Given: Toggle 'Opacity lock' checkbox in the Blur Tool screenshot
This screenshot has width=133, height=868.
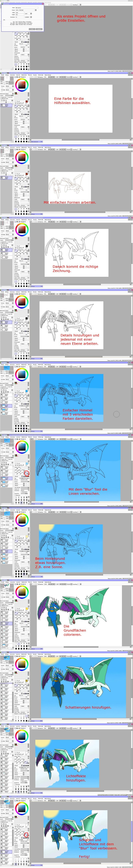Looking at the screenshot, I should 1,459.
